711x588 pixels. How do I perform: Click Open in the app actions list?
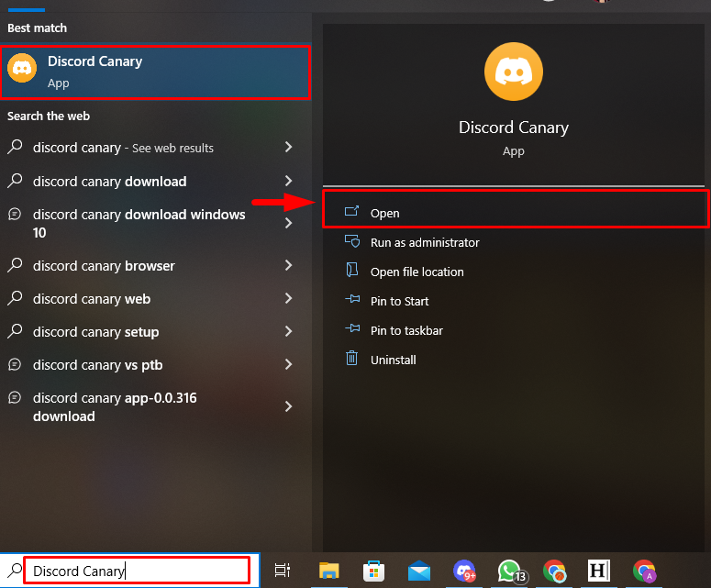click(516, 213)
